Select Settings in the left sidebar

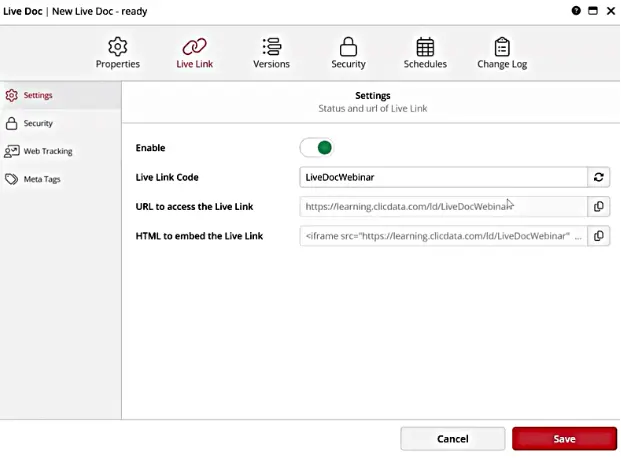pos(61,95)
